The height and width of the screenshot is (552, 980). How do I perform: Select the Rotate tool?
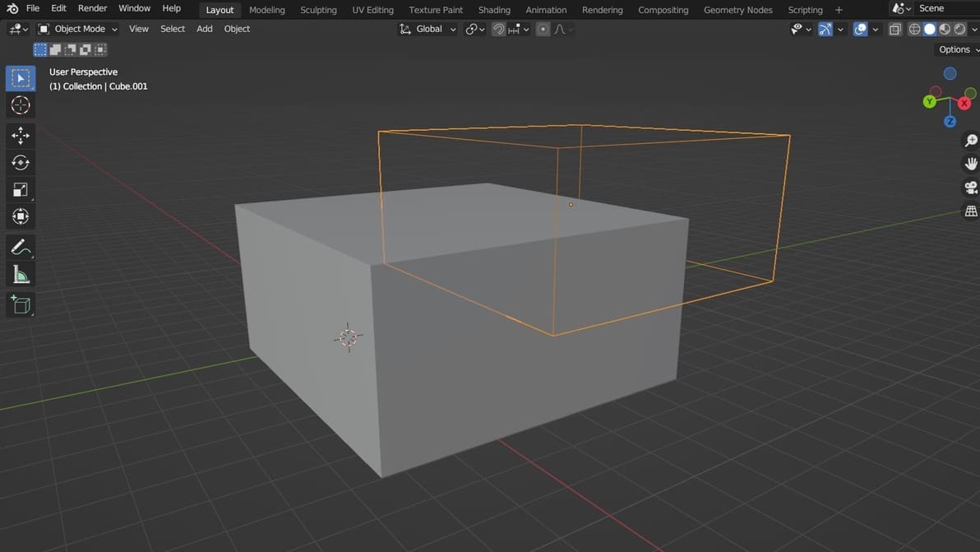20,162
